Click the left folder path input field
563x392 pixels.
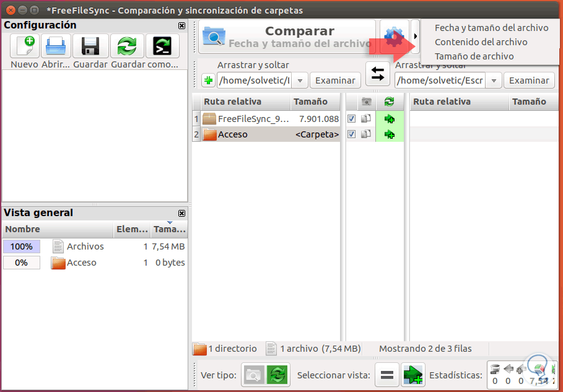pos(254,81)
